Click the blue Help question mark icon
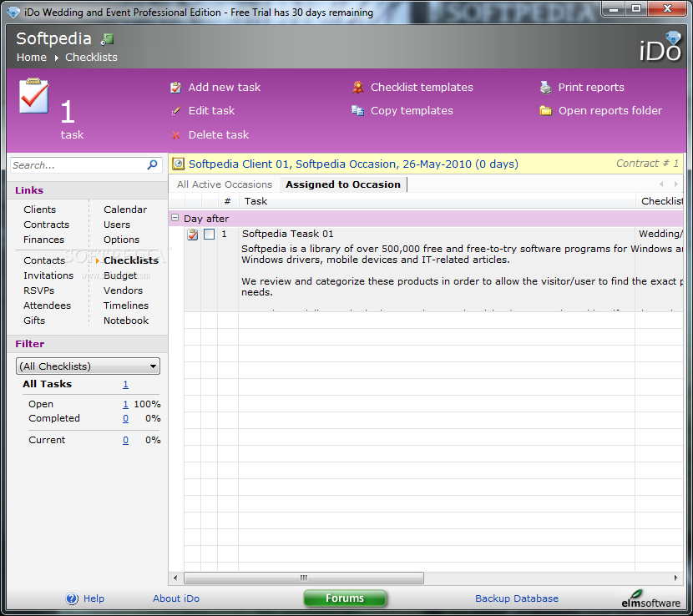This screenshot has width=693, height=616. [x=72, y=598]
